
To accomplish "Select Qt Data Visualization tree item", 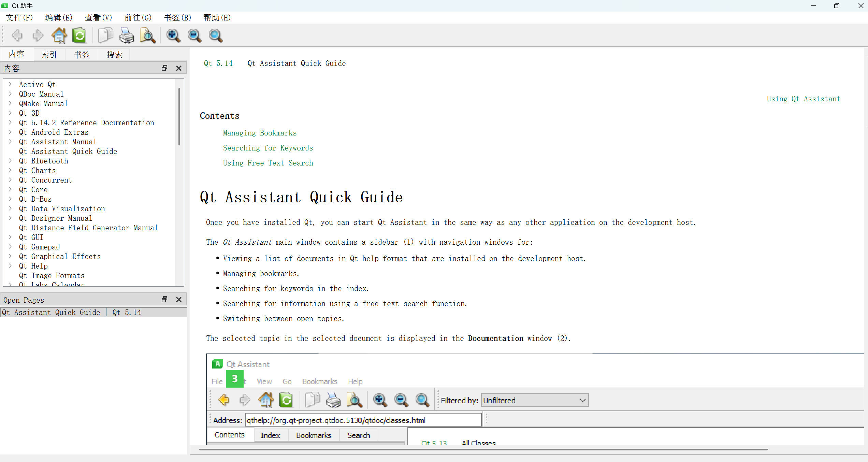I will tap(62, 208).
